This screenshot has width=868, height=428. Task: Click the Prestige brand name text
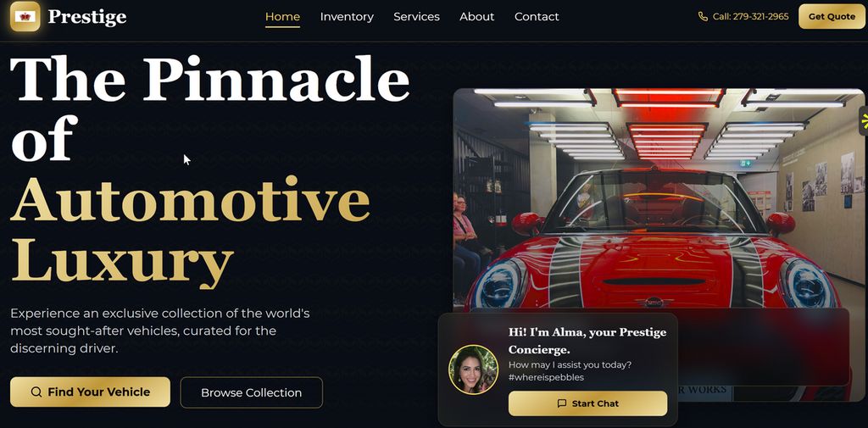click(x=87, y=17)
